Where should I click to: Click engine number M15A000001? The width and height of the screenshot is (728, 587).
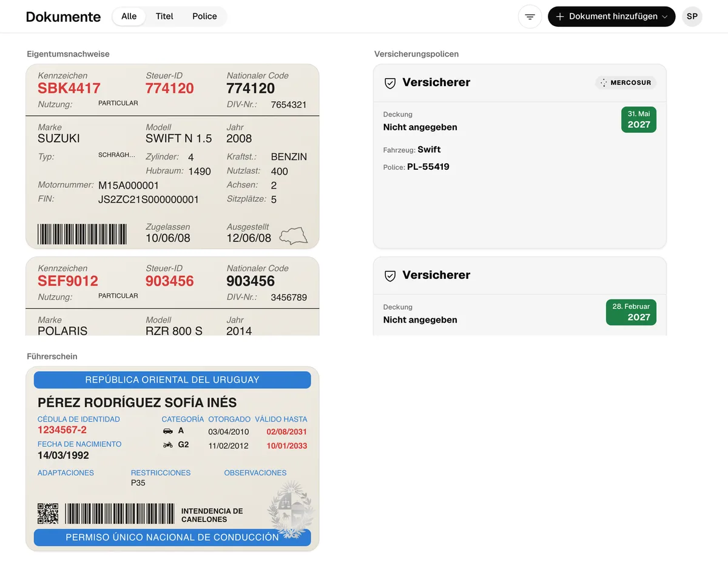pos(129,186)
